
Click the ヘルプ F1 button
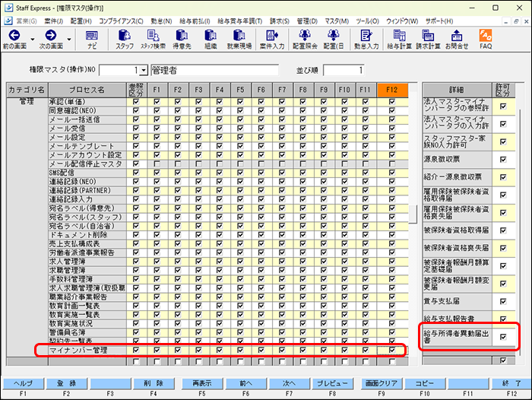pos(23,383)
